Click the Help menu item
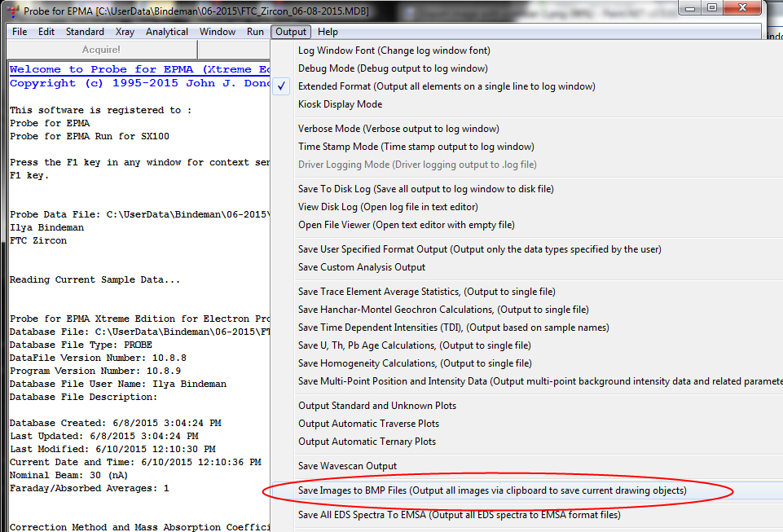This screenshot has height=532, width=783. (x=328, y=32)
